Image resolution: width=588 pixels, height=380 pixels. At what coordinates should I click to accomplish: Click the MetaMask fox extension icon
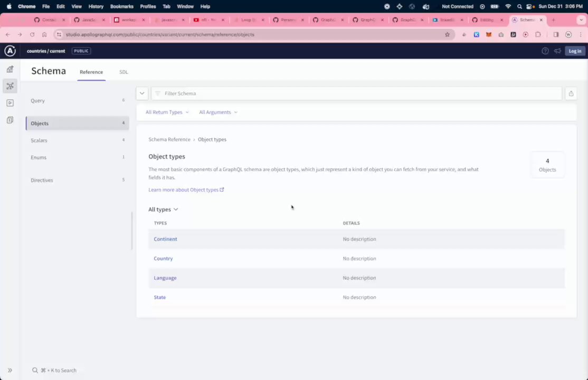[489, 34]
